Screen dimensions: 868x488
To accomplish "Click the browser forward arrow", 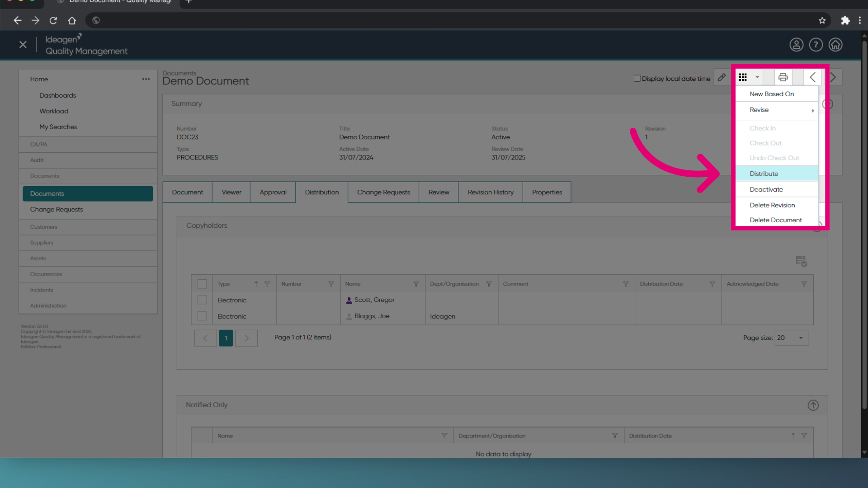I will [35, 20].
